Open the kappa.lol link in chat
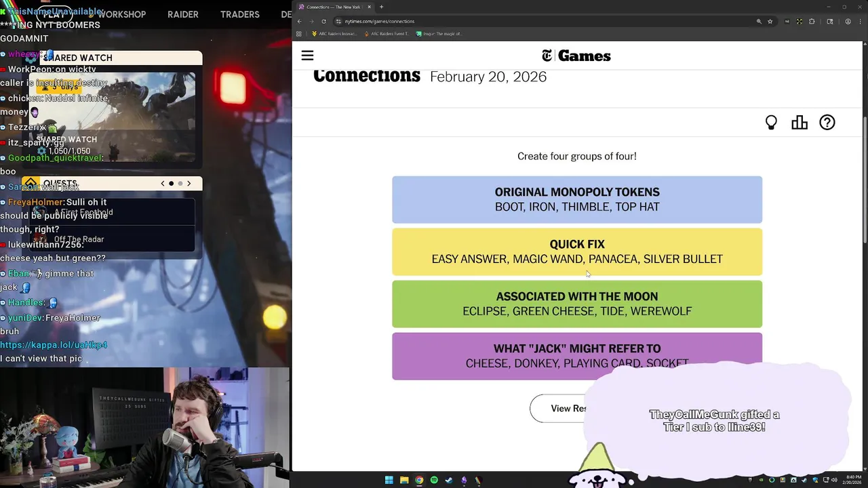Screen dimensions: 868x488 pos(54,345)
